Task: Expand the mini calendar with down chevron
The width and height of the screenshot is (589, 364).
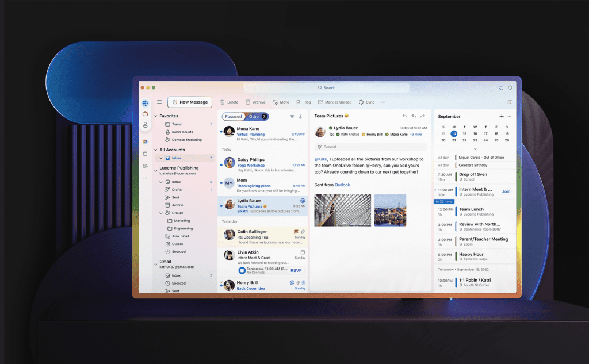Action: (475, 149)
